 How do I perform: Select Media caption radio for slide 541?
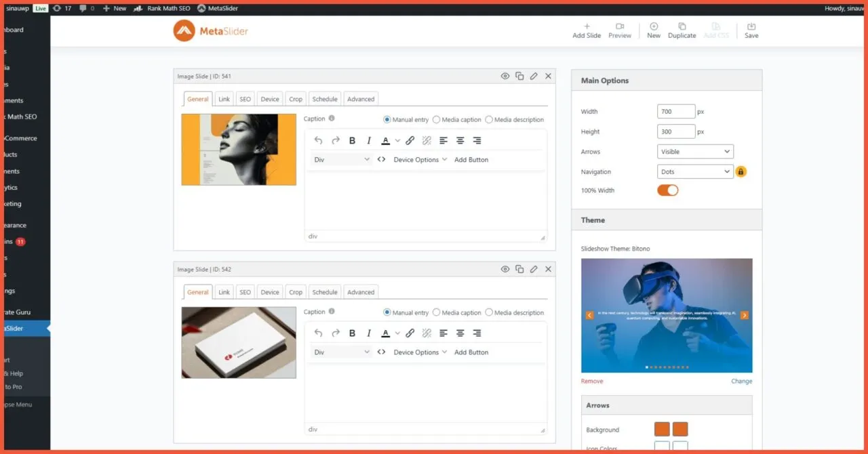click(x=437, y=120)
